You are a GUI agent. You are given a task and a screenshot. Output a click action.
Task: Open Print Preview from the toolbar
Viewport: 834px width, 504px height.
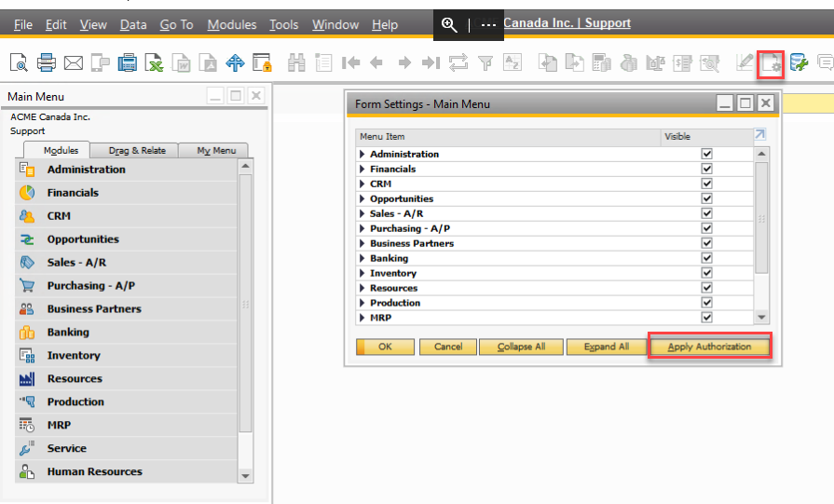point(20,62)
